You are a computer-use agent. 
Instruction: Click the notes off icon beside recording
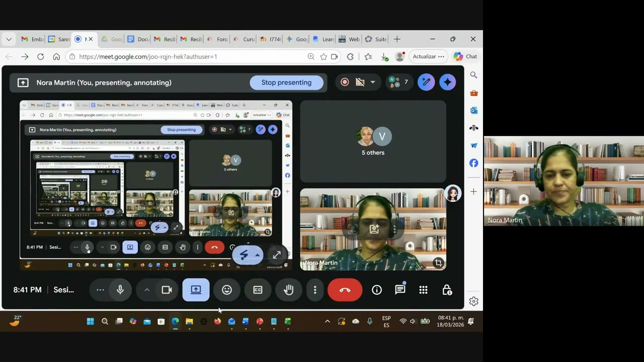(x=360, y=82)
